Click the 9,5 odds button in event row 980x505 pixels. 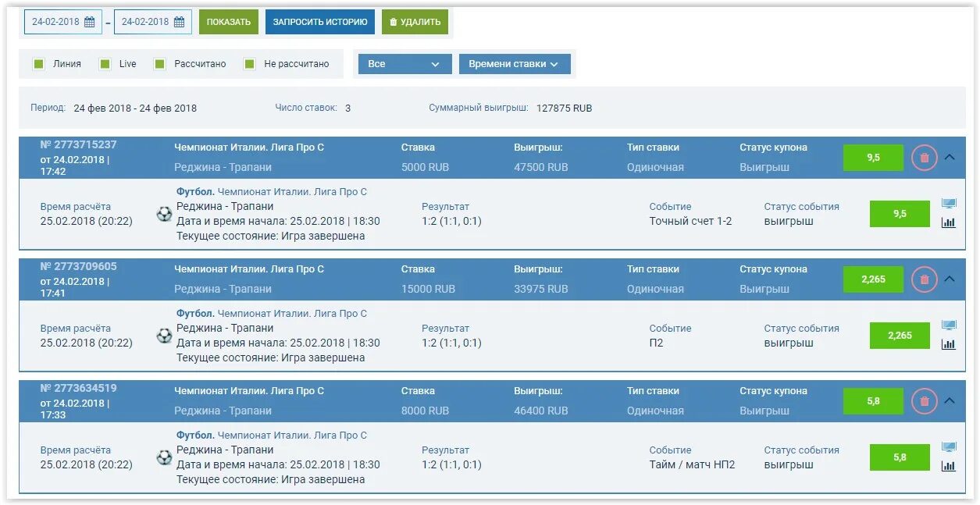[900, 214]
